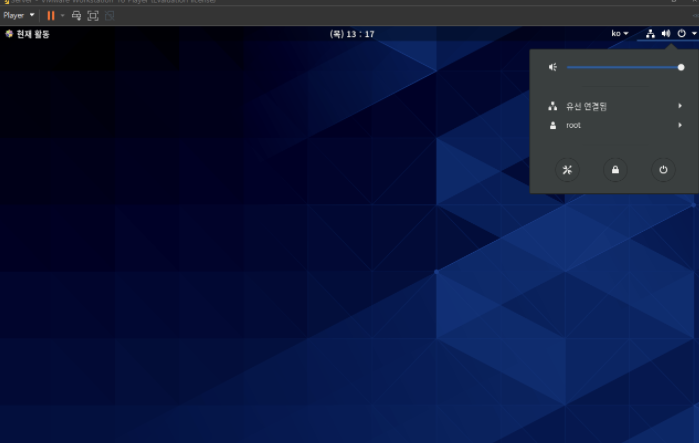
Task: Open the Player menu
Action: click(x=18, y=16)
